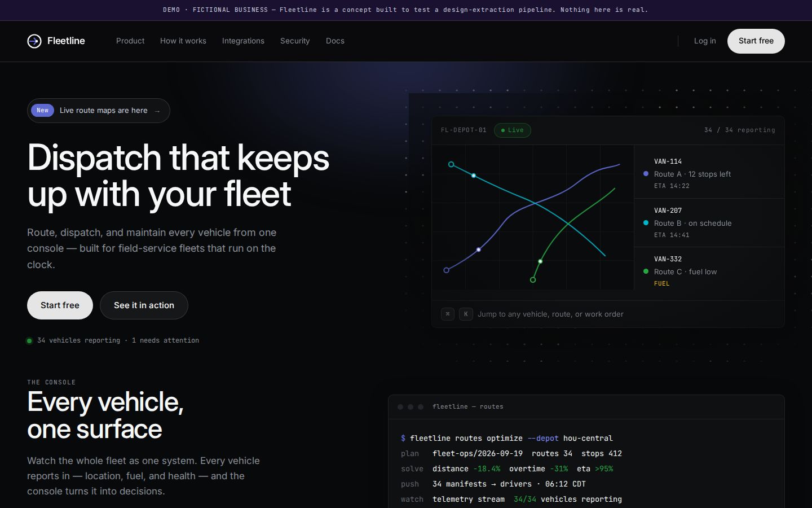Click the hero Start free button
Viewport: 812px width, 508px height.
coord(60,305)
